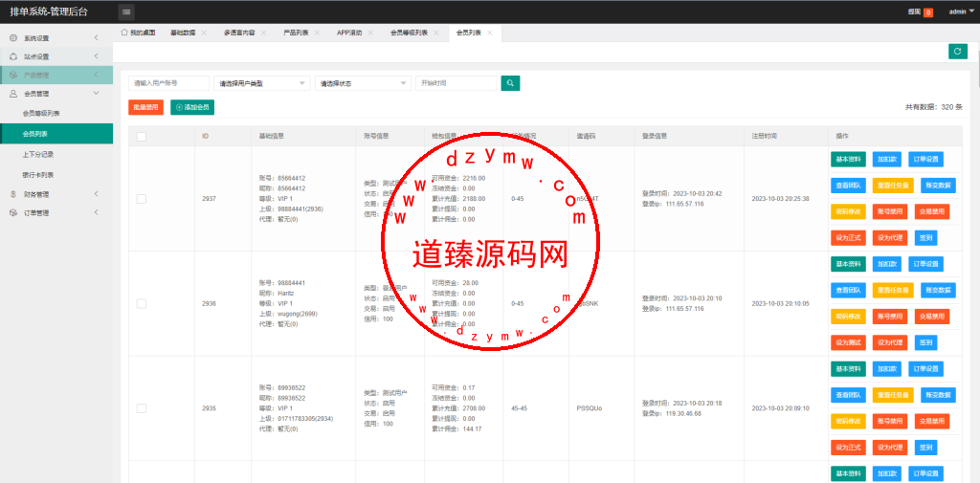This screenshot has width=980, height=483.
Task: Tick the checkbox for member ID 2935
Action: [x=142, y=408]
